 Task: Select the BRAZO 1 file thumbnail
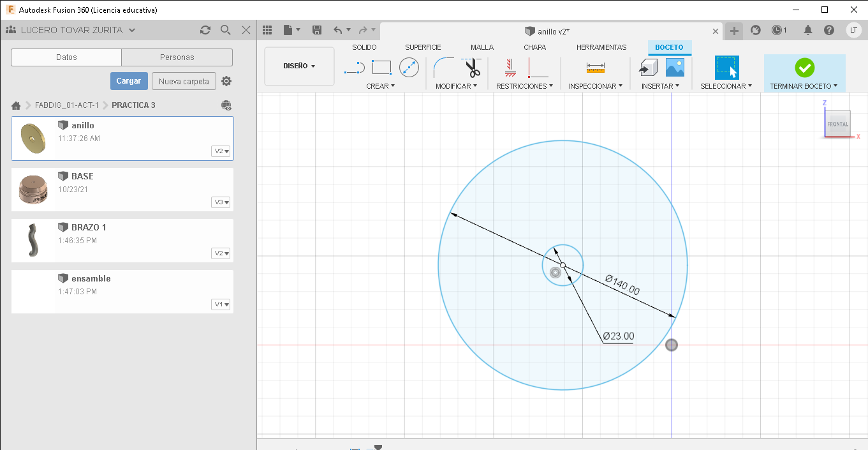(x=33, y=240)
